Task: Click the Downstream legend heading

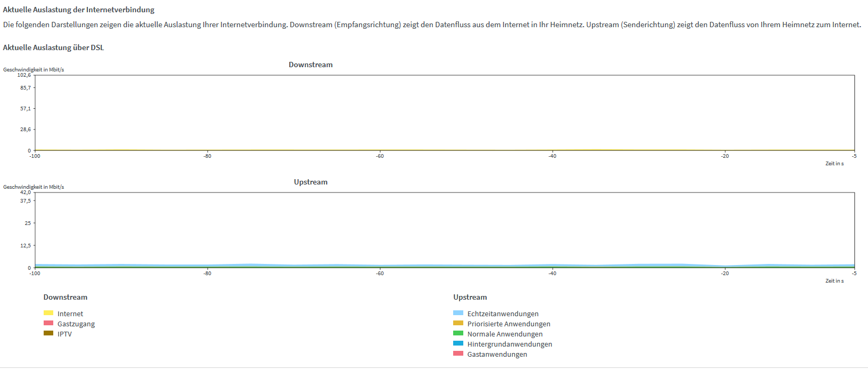Action: 65,297
